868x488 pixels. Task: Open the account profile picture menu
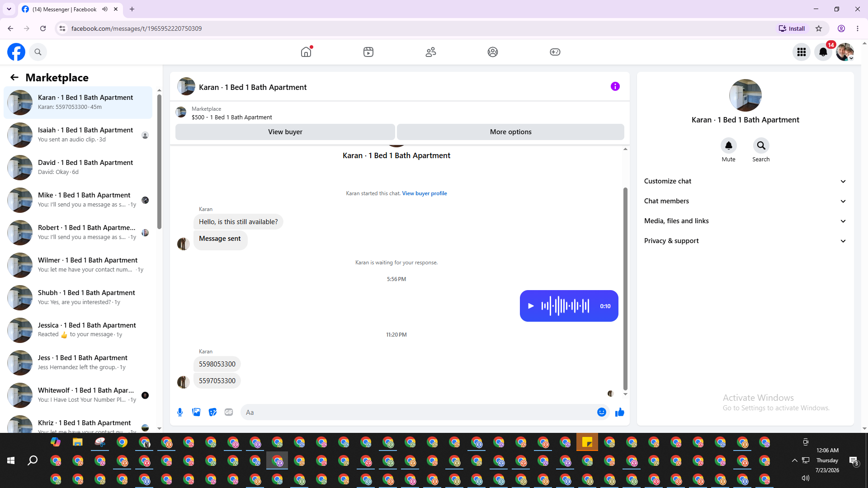coord(845,52)
